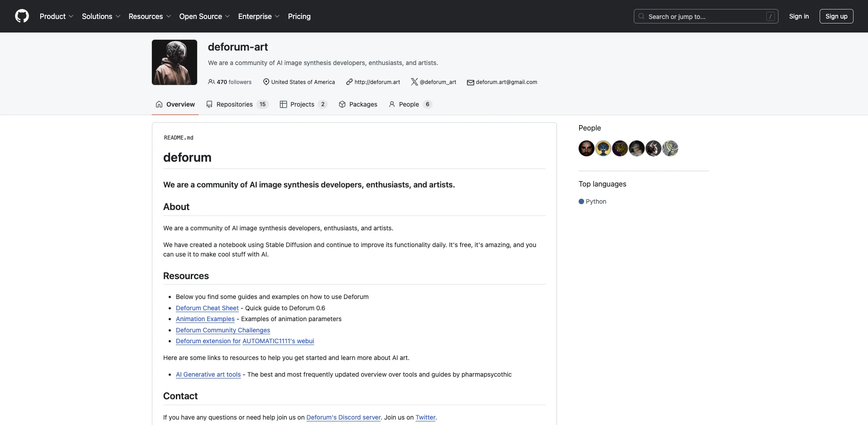Viewport: 868px width, 425px height.
Task: Open the second member avatar under People
Action: coord(603,148)
